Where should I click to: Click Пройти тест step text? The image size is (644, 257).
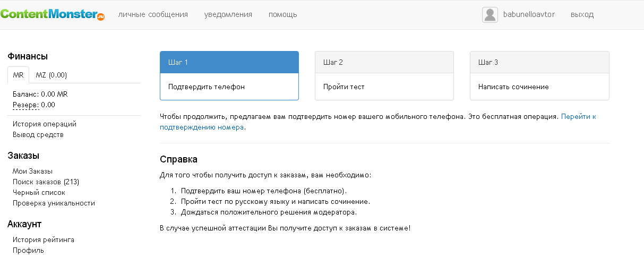pyautogui.click(x=344, y=87)
